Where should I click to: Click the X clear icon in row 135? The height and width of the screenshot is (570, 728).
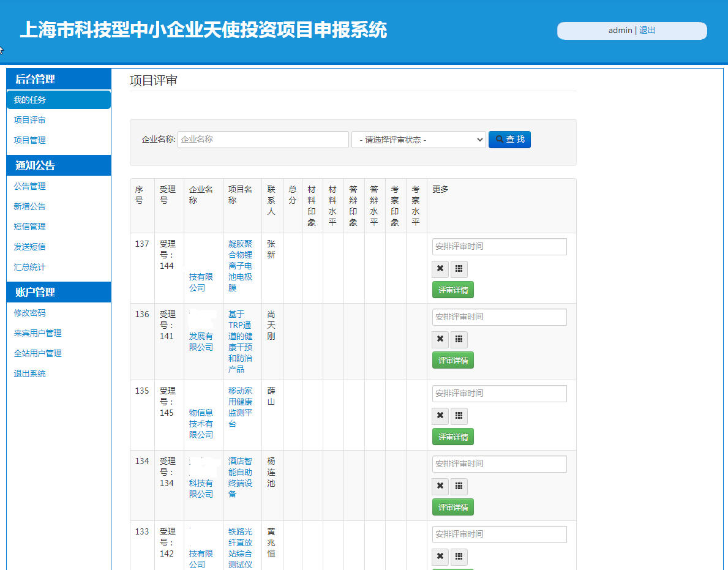pyautogui.click(x=440, y=416)
